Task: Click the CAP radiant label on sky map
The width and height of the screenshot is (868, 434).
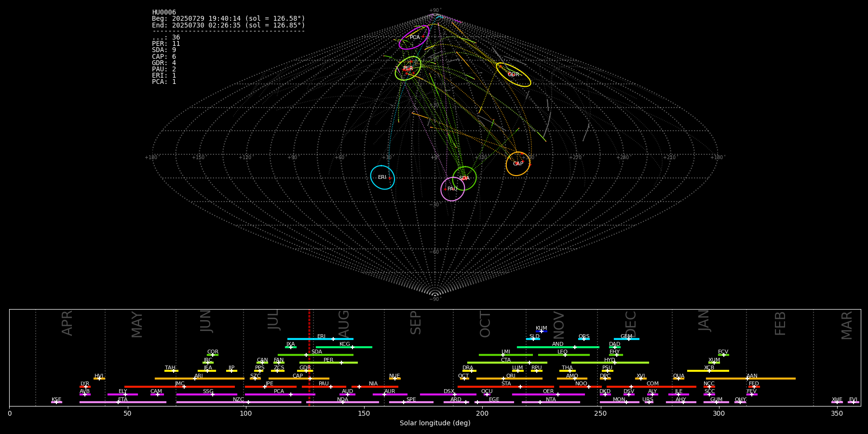Action: [x=518, y=164]
